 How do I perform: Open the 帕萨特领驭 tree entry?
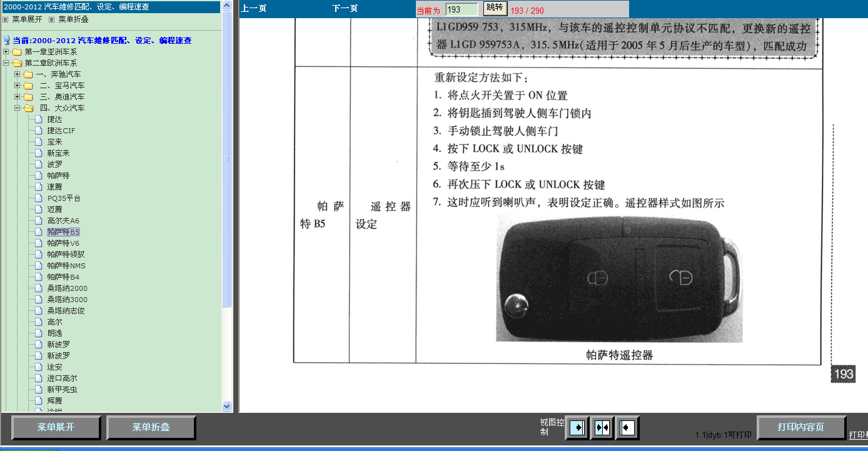coord(66,255)
